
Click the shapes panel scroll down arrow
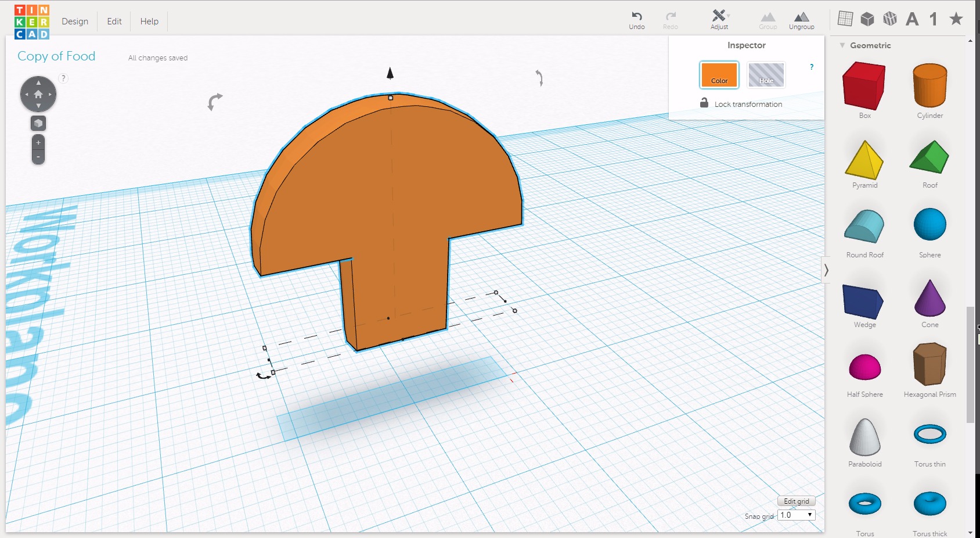(970, 533)
